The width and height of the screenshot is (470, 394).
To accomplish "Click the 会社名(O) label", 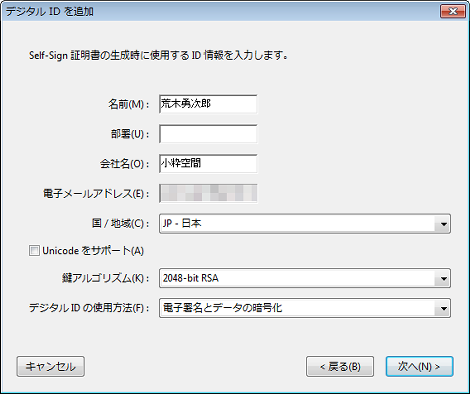I will click(125, 164).
